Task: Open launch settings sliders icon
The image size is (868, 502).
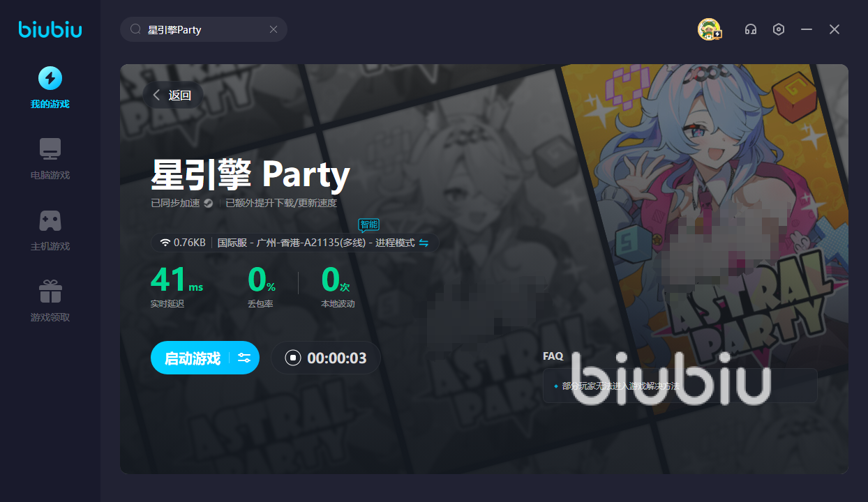Action: click(x=244, y=358)
